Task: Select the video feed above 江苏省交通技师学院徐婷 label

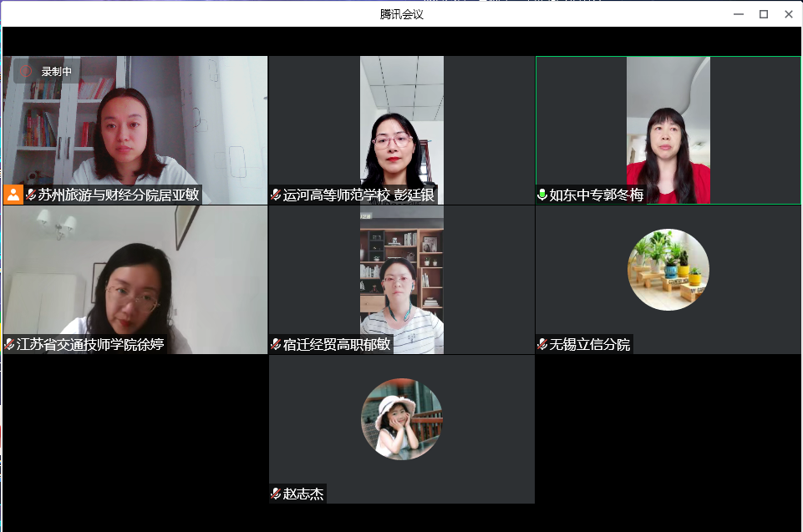Action: [x=134, y=271]
